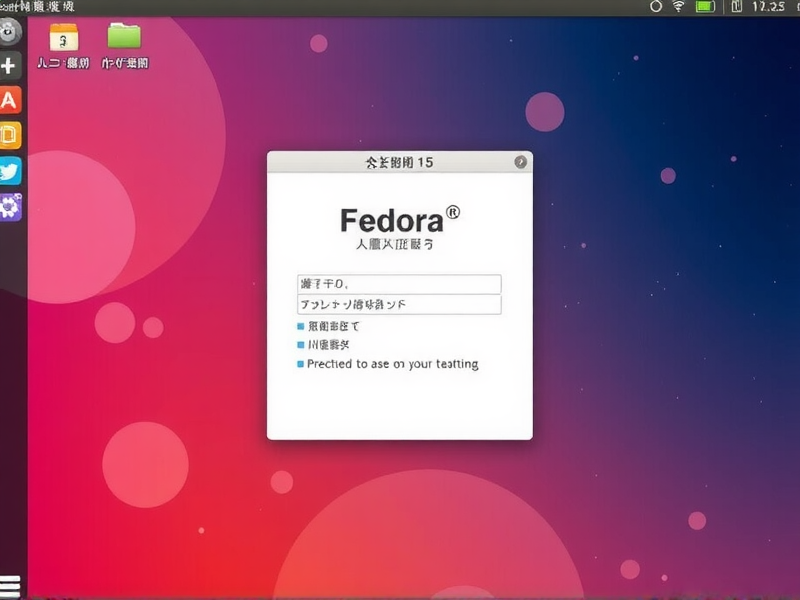This screenshot has height=600, width=800.
Task: Open the Ubuntu dash icon in the dock
Action: 10,32
